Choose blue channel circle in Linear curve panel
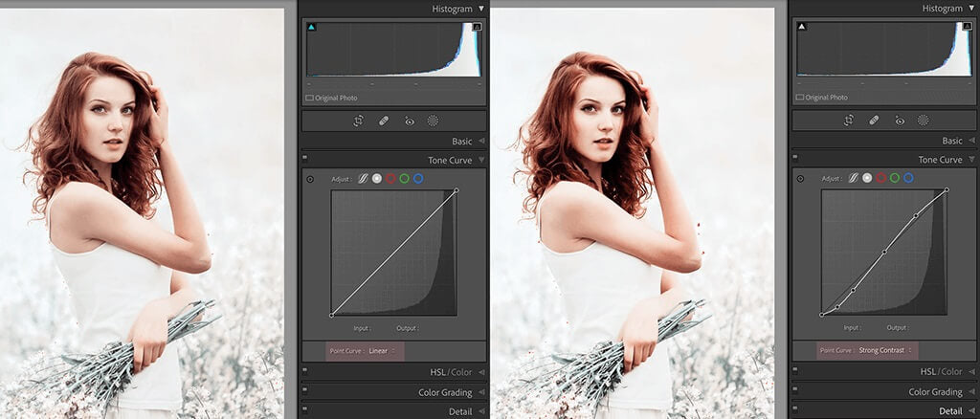980x419 pixels. pyautogui.click(x=418, y=179)
